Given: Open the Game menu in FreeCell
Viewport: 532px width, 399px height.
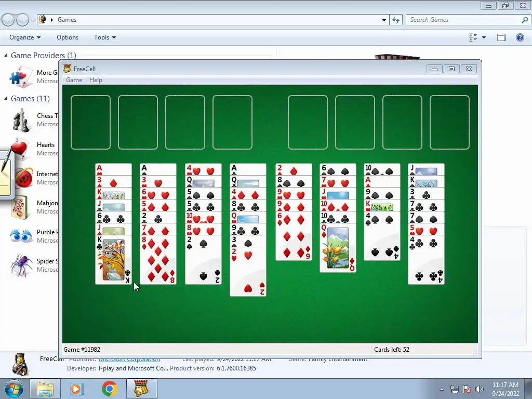Looking at the screenshot, I should tap(74, 79).
